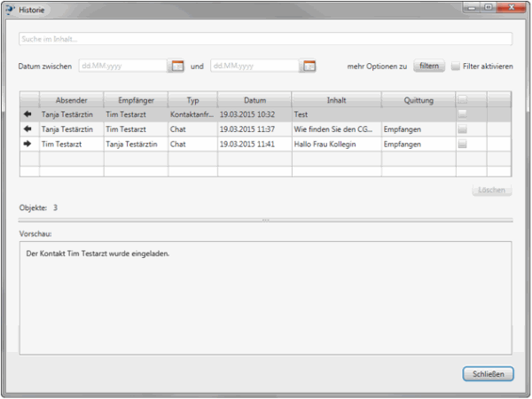Click Historie app icon in title bar
532x399 pixels.
click(10, 8)
